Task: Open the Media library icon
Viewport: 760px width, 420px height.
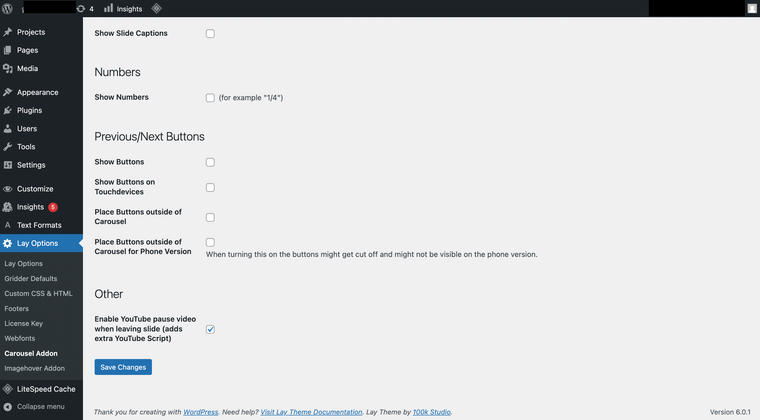Action: pos(8,68)
